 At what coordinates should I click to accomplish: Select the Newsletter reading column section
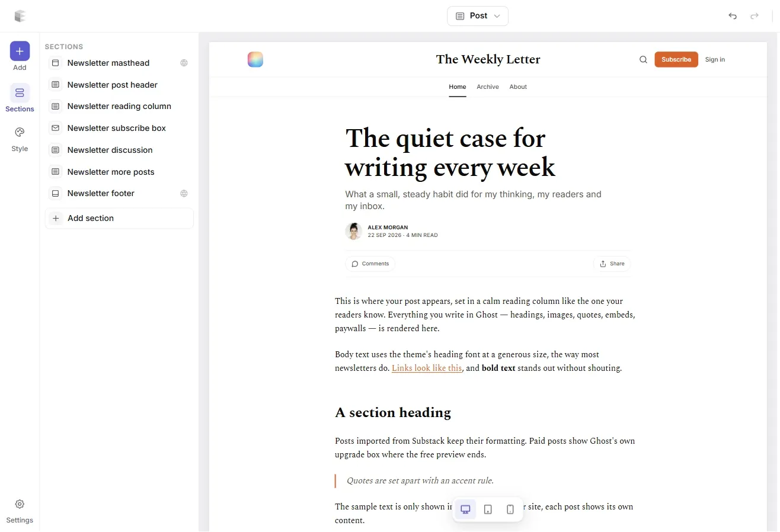coord(119,106)
